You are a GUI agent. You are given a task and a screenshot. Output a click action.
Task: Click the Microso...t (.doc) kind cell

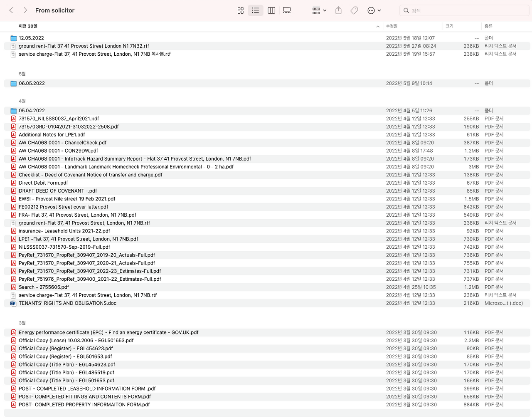[504, 303]
